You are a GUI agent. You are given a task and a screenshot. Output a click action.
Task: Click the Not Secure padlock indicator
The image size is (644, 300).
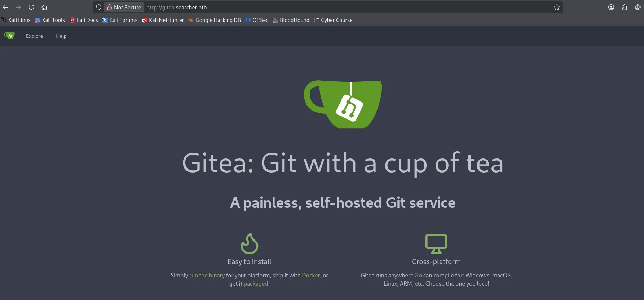click(124, 7)
